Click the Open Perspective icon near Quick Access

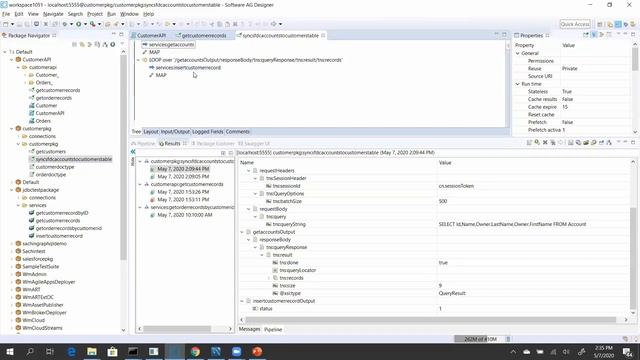(600, 24)
